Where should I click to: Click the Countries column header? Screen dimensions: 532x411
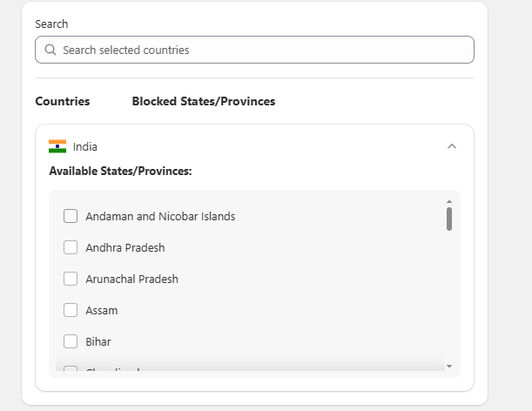click(x=63, y=101)
